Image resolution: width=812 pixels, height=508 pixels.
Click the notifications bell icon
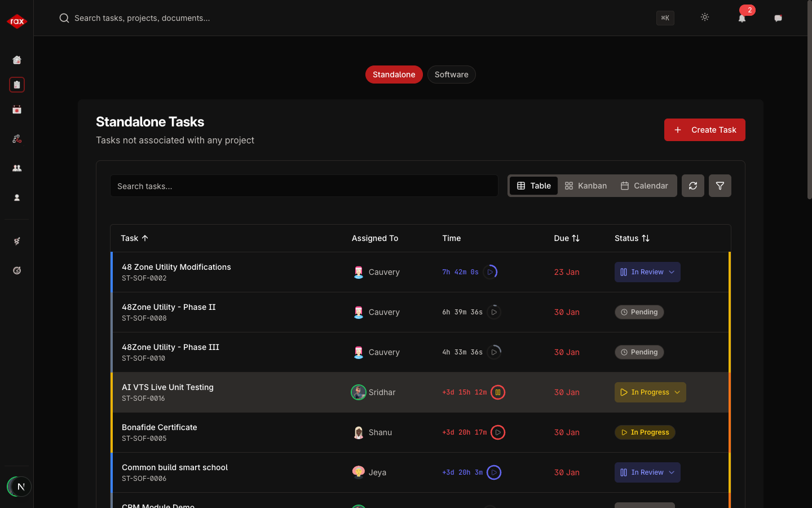coord(742,18)
